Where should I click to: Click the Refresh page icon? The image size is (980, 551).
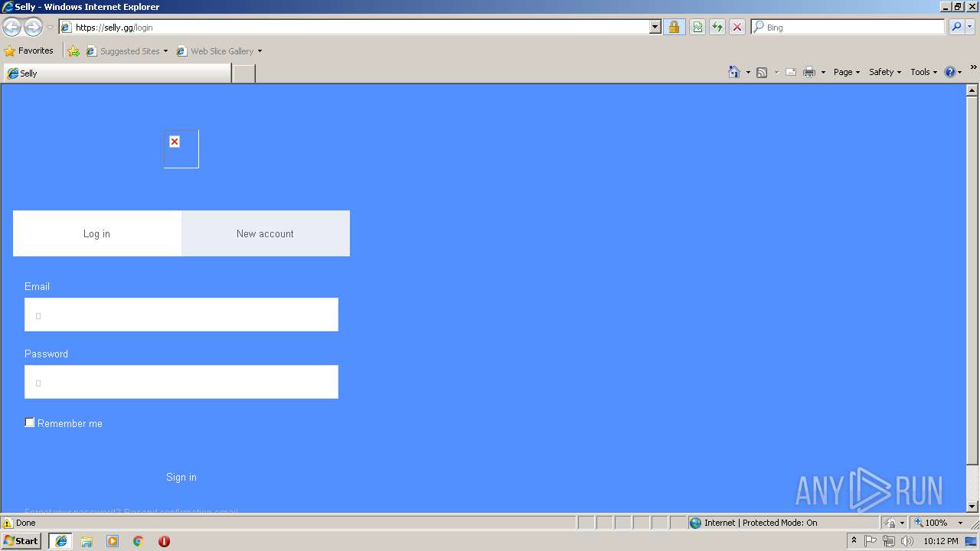[717, 28]
